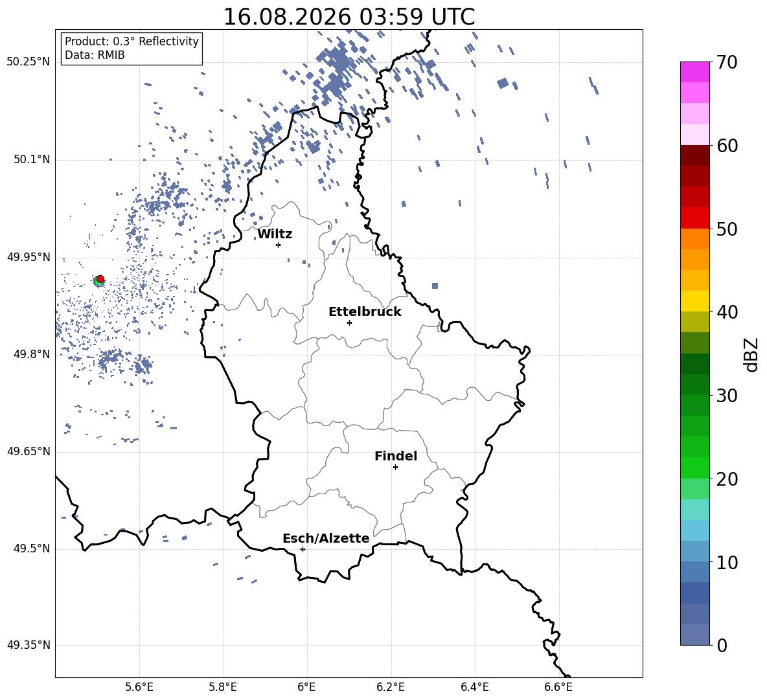
Task: Click the Ettelbruck city label
Action: tap(365, 312)
